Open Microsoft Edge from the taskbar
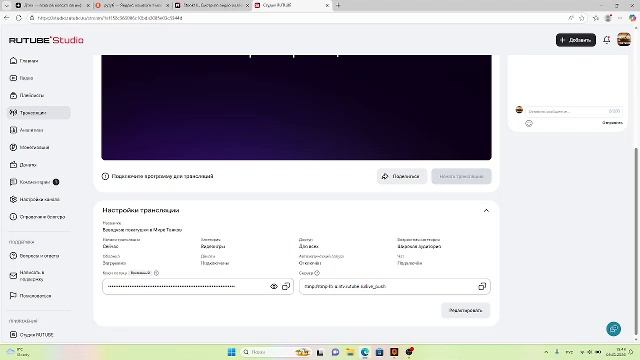 pyautogui.click(x=364, y=352)
